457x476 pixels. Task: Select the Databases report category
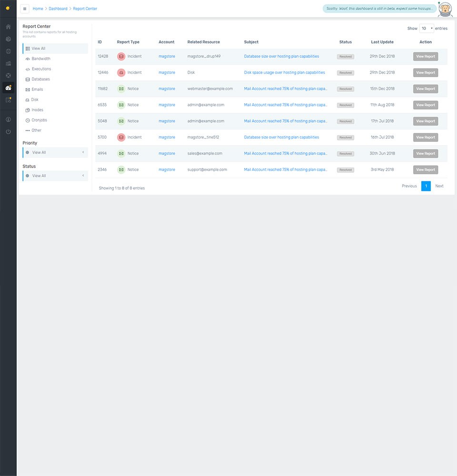click(x=40, y=79)
